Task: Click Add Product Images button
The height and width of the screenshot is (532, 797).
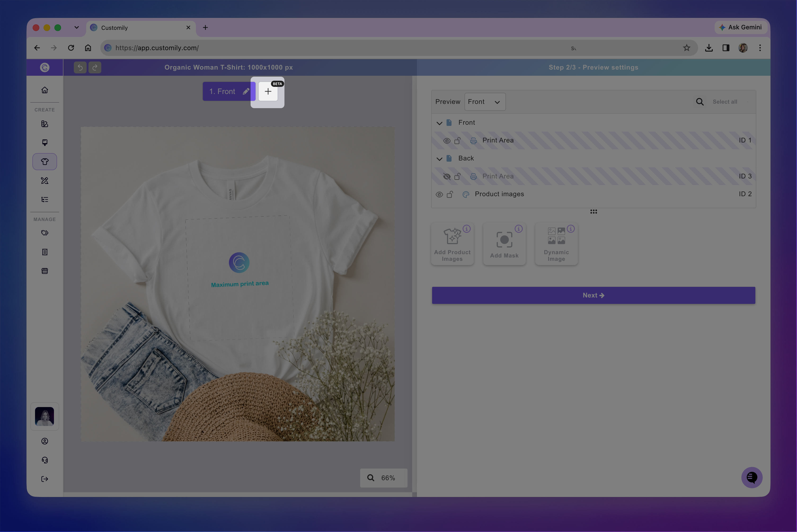Action: (452, 244)
